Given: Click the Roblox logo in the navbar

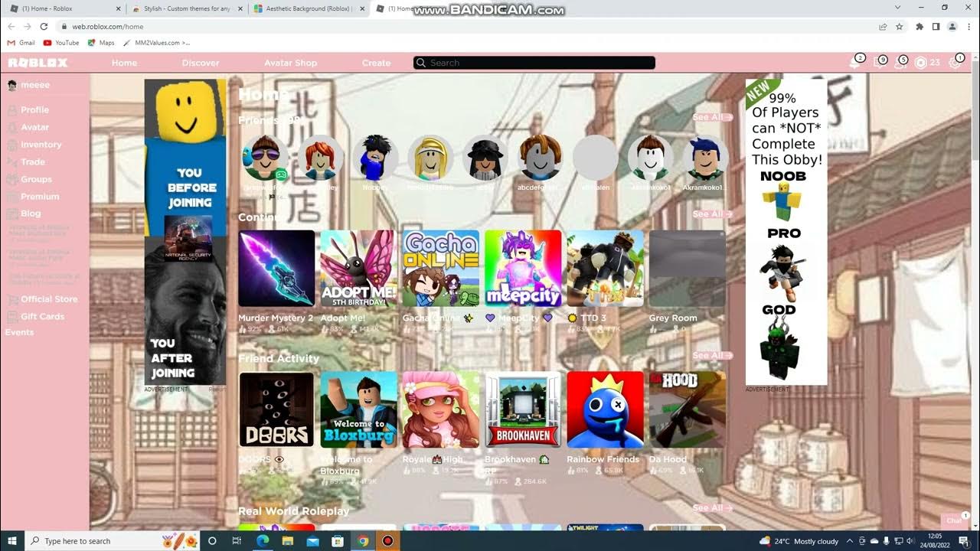Looking at the screenshot, I should [38, 63].
